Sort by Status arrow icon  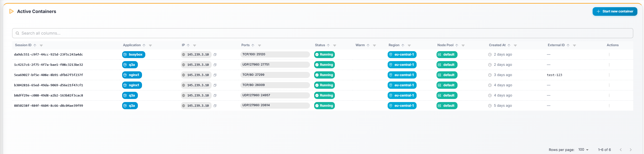point(328,45)
